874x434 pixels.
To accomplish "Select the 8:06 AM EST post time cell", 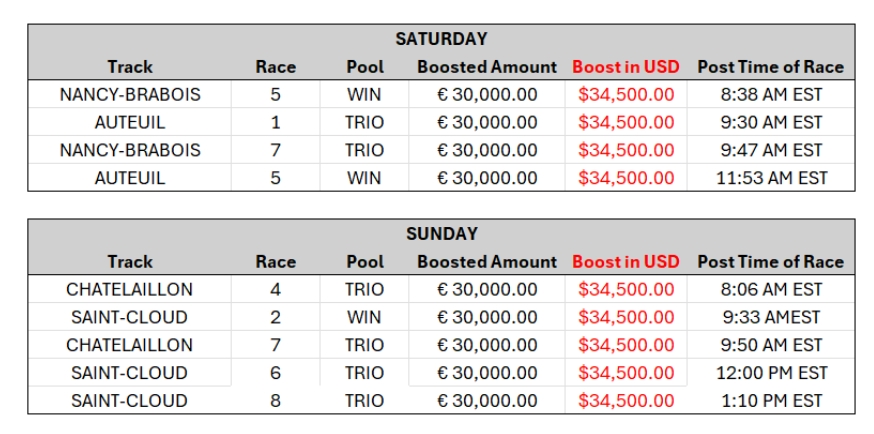I will pyautogui.click(x=770, y=290).
